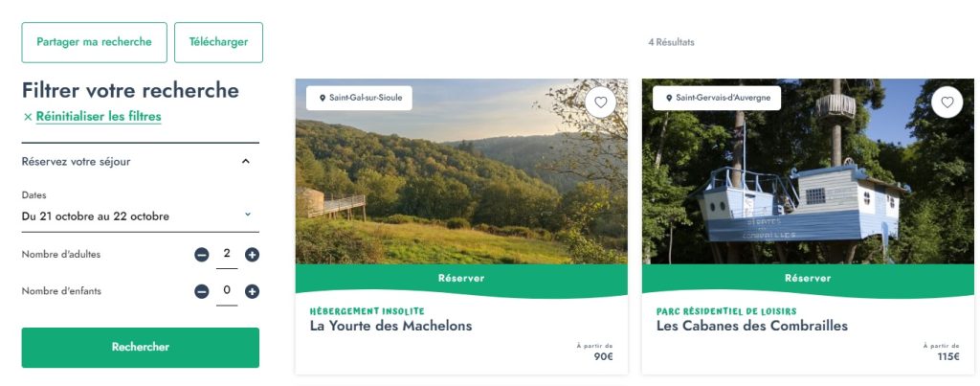
Task: Click Saint-Gervais-d'Auvergne location pin tag
Action: 717,98
